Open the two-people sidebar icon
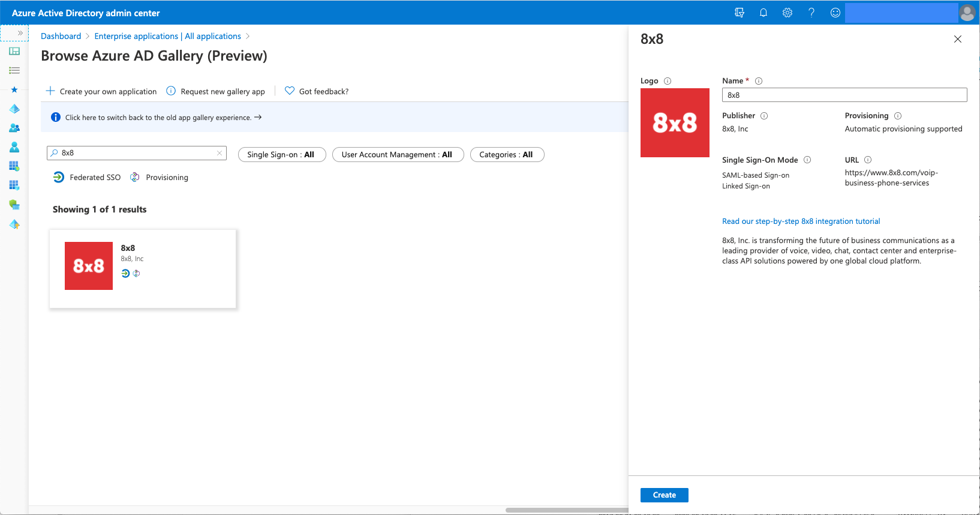The width and height of the screenshot is (980, 515). pyautogui.click(x=14, y=128)
